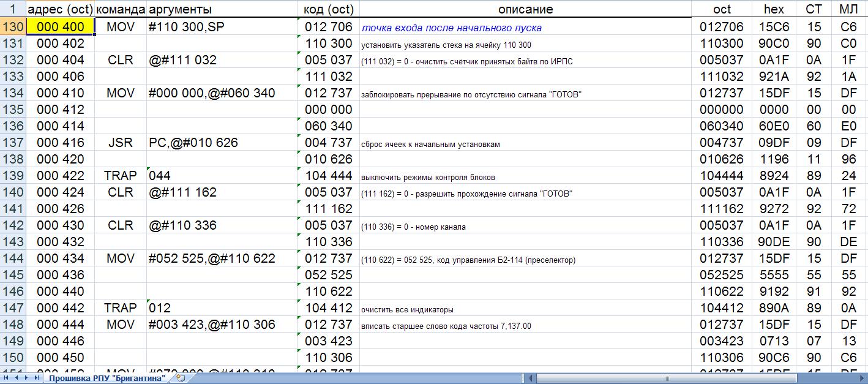Click description сброс ячеек к начальным установкам
This screenshot has width=868, height=384.
430,144
